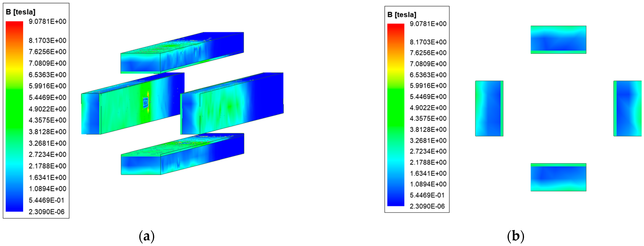Click the top rectangle in cross-section (b)
Image resolution: width=644 pixels, height=246 pixels.
click(558, 39)
